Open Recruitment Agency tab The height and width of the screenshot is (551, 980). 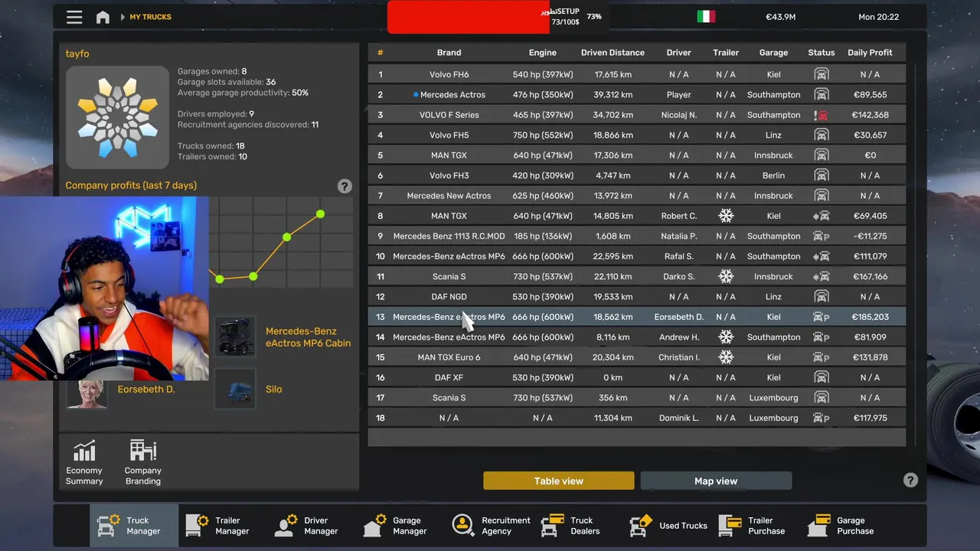491,525
